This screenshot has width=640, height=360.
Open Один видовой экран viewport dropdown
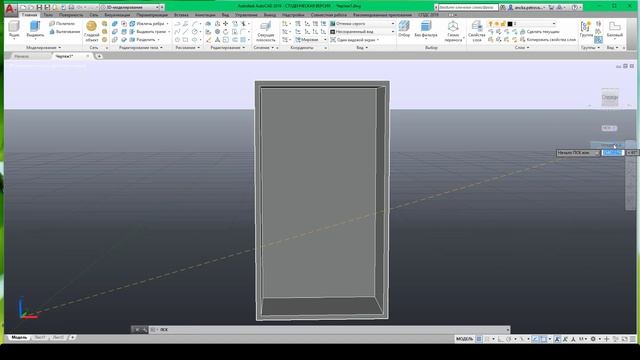point(355,40)
